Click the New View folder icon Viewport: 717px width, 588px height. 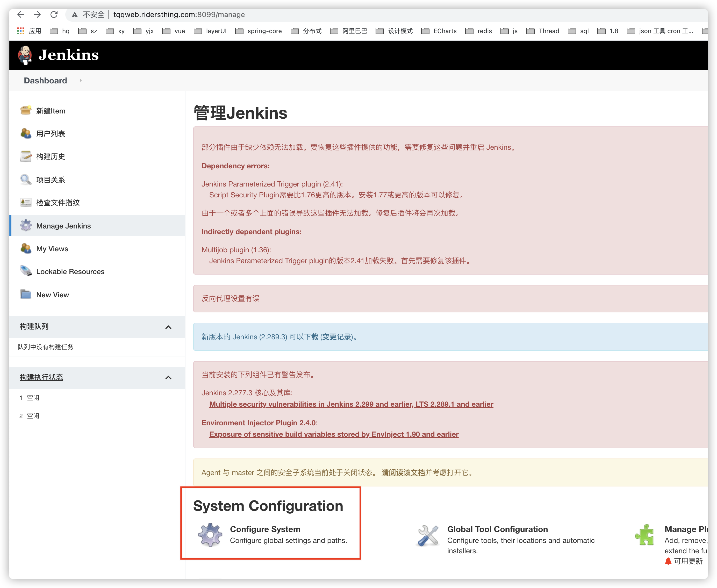point(26,294)
